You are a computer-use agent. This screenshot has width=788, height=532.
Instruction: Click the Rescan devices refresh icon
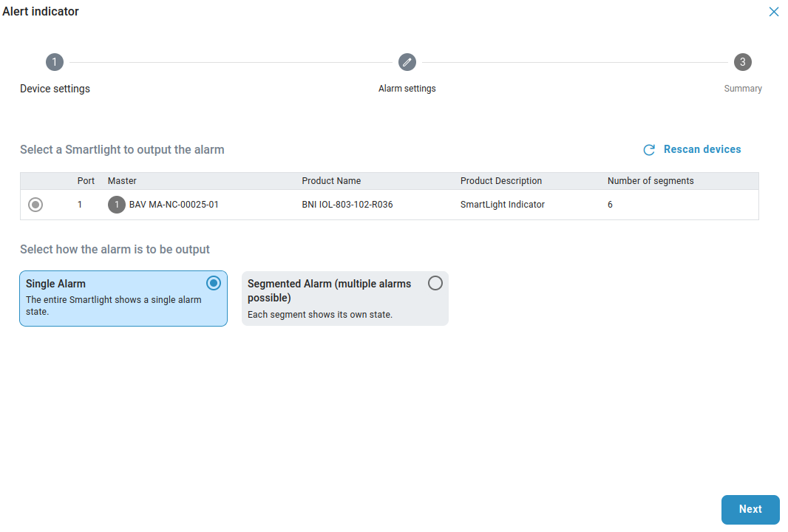(x=649, y=150)
